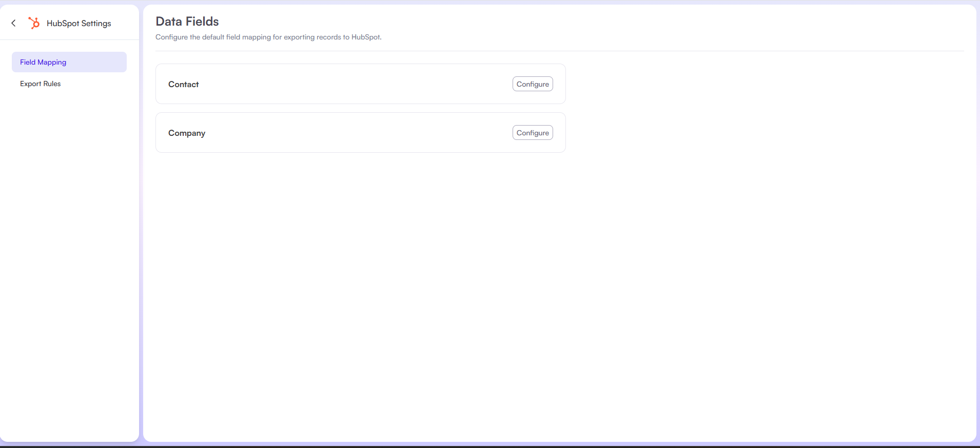Click the field mapping description text
This screenshot has height=448, width=980.
268,37
